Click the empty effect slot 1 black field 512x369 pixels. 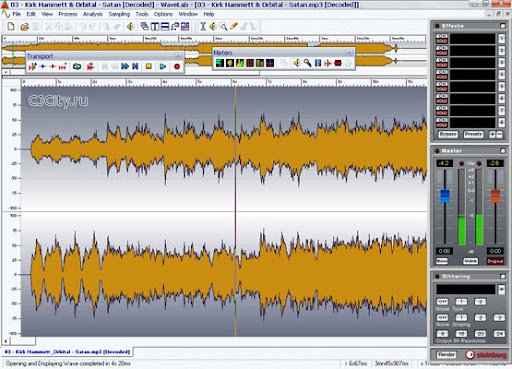(473, 39)
